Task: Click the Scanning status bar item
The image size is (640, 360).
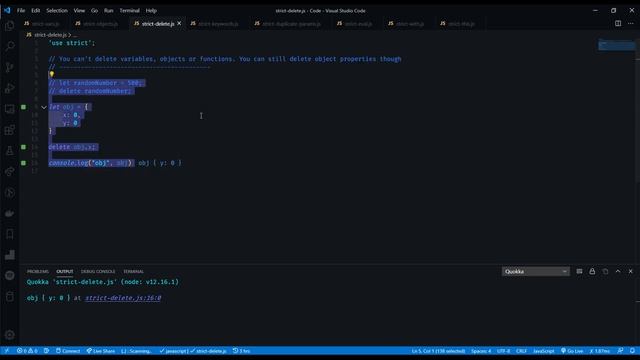Action: [x=137, y=351]
